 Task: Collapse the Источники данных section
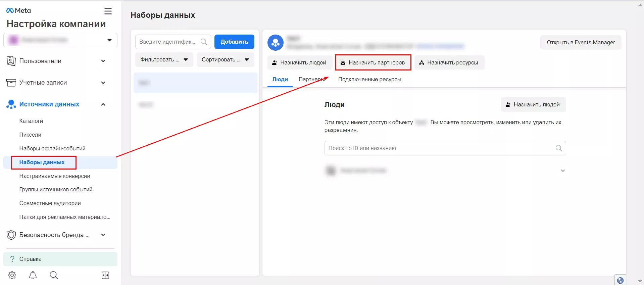pyautogui.click(x=103, y=104)
